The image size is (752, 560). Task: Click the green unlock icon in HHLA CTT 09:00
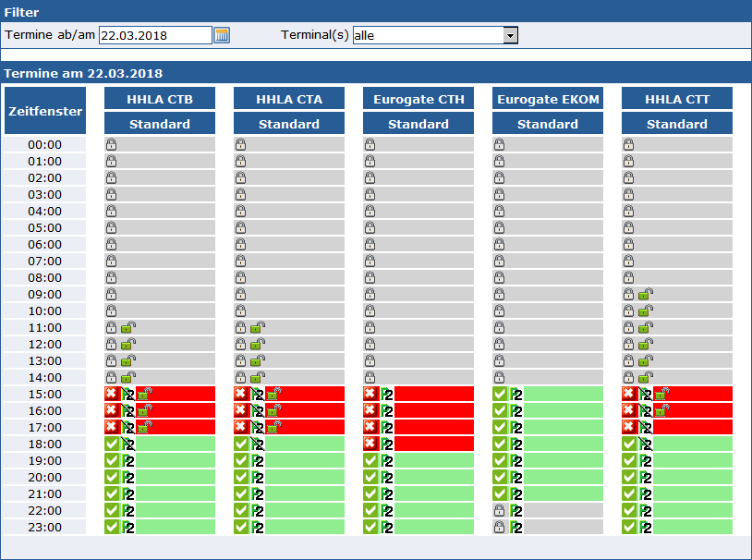(646, 294)
